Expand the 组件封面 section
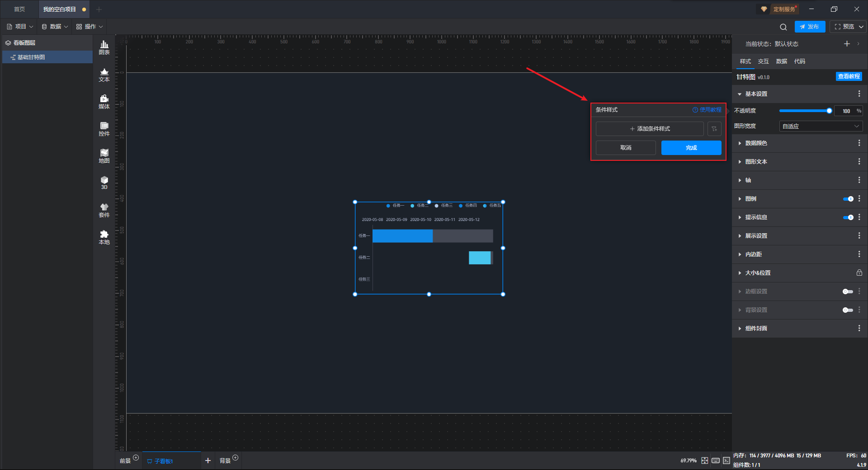The height and width of the screenshot is (470, 868). coord(740,329)
